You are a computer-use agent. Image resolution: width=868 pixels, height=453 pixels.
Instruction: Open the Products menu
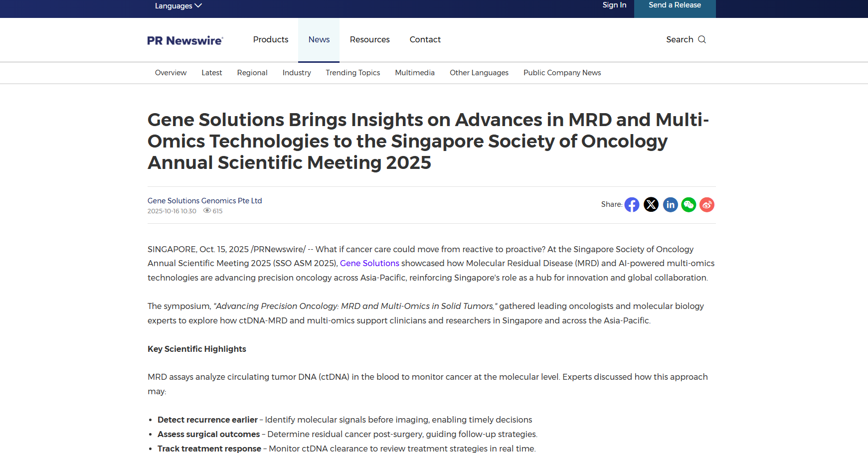click(270, 39)
